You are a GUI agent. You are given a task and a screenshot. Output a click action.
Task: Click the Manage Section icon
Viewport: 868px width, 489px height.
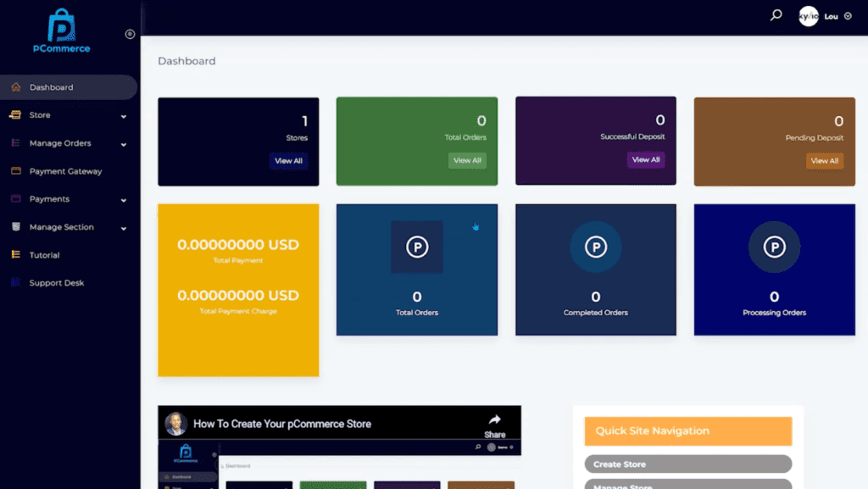[x=16, y=227]
